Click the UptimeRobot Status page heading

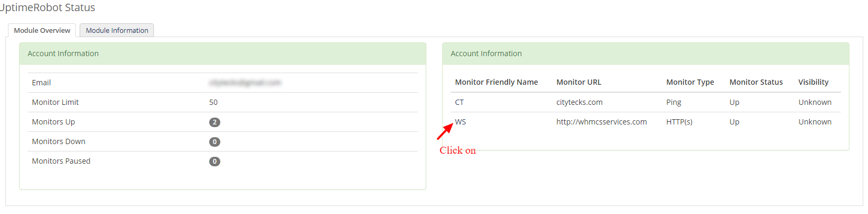[48, 7]
